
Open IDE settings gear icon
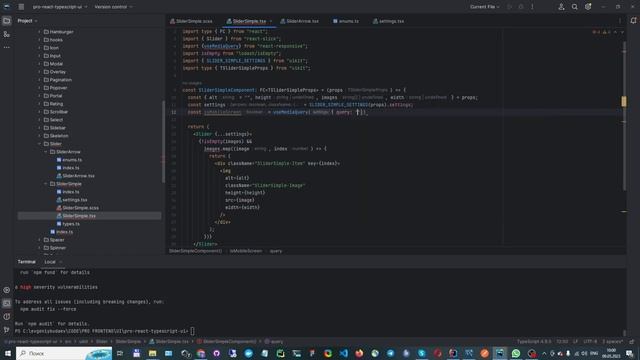[588, 7]
